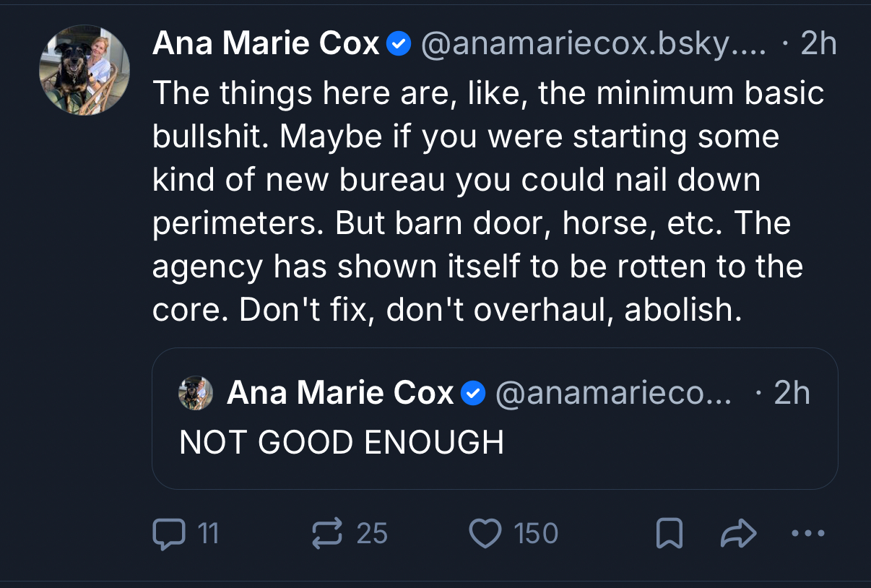Like the post with the heart icon
This screenshot has width=871, height=588.
point(485,534)
